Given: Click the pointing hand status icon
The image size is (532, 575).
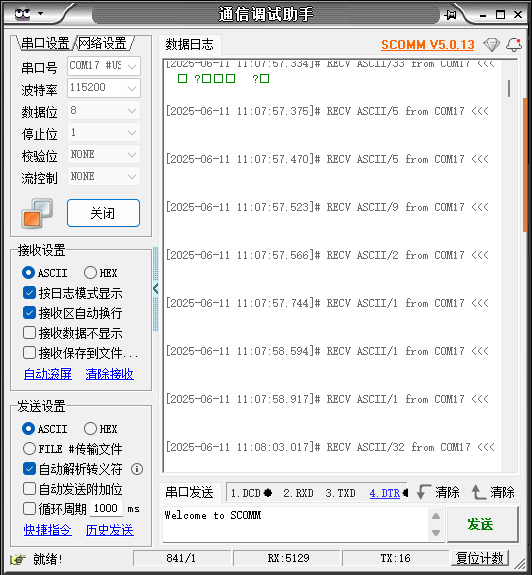Looking at the screenshot, I should 18,559.
